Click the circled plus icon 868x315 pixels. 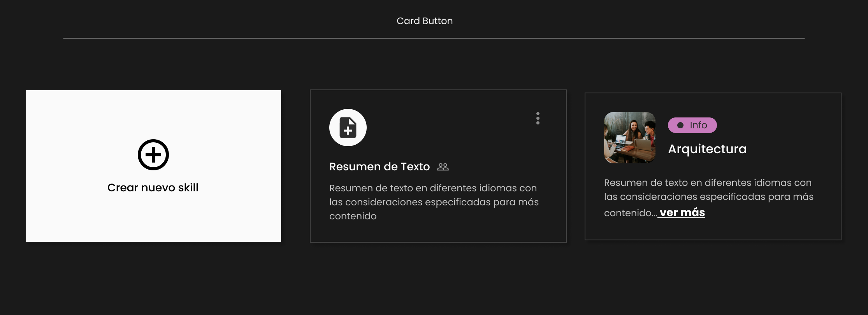153,155
